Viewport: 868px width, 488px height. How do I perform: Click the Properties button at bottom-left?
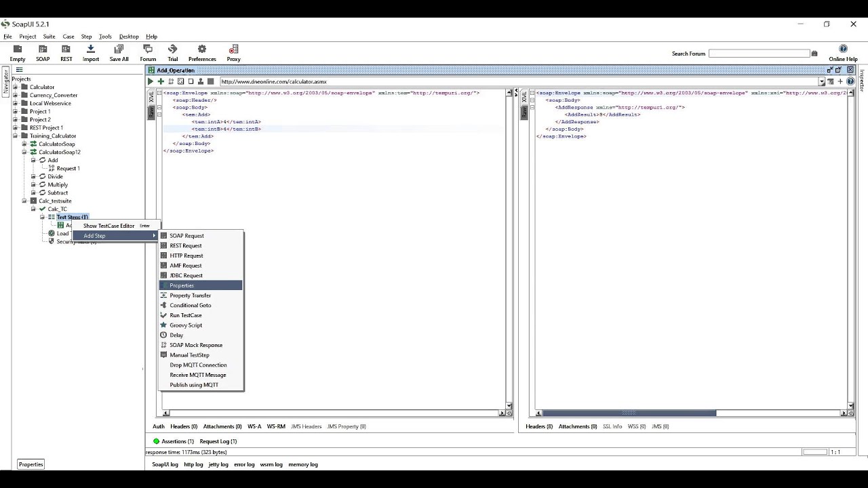tap(31, 464)
